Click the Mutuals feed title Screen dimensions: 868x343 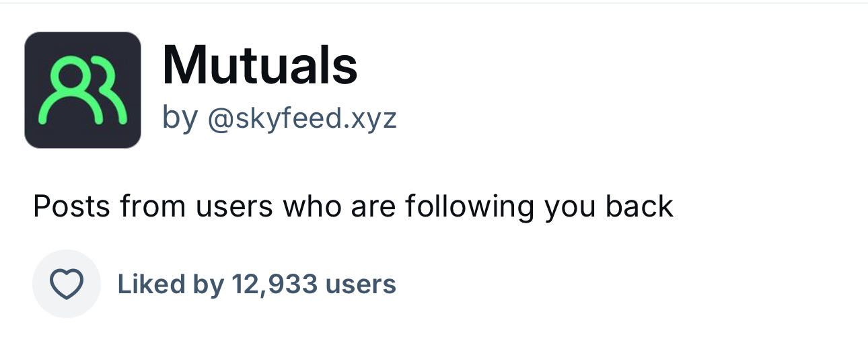click(260, 65)
